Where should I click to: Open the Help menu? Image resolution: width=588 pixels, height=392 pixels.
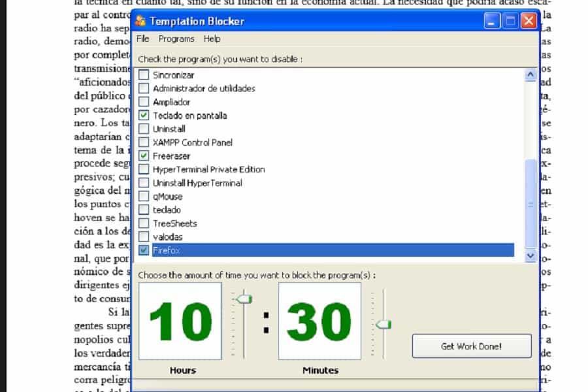[212, 39]
